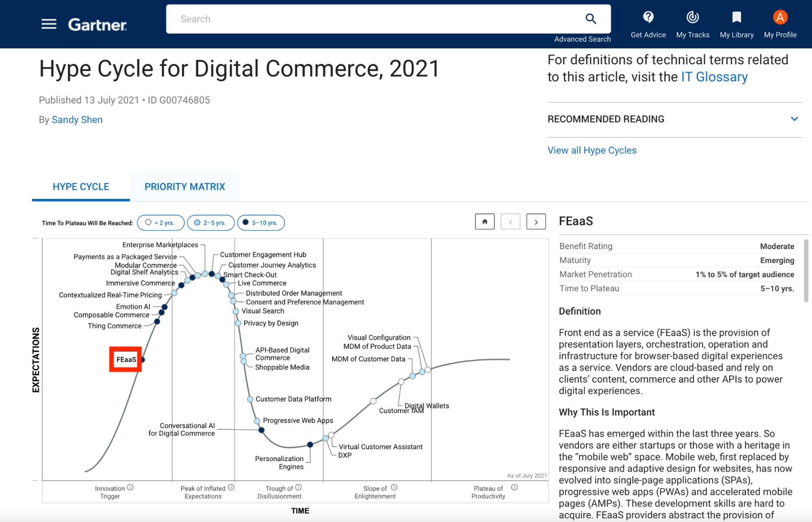This screenshot has width=812, height=522.
Task: Click the Shoppable Media label
Action: click(282, 367)
